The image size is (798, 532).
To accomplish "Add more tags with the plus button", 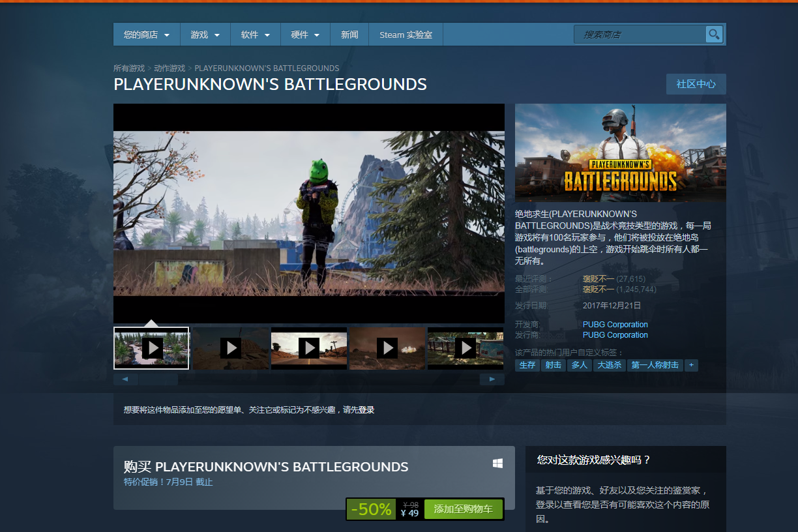I will point(691,365).
